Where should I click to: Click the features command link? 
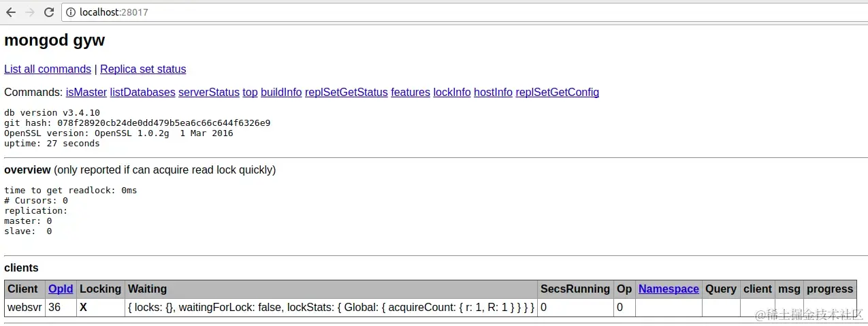(411, 93)
